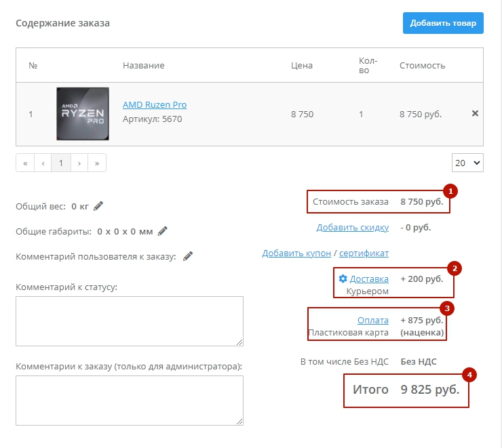Click the Добавить скидку link

click(x=352, y=228)
